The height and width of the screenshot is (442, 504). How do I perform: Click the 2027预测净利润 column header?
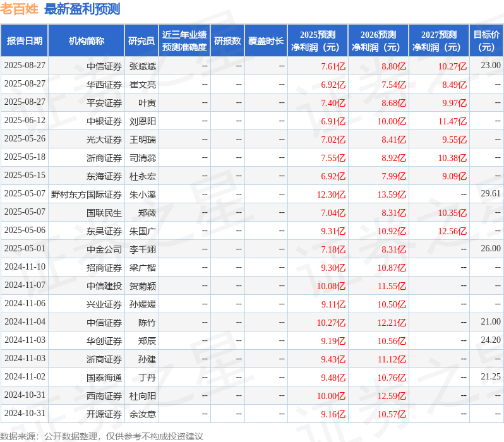click(x=439, y=41)
